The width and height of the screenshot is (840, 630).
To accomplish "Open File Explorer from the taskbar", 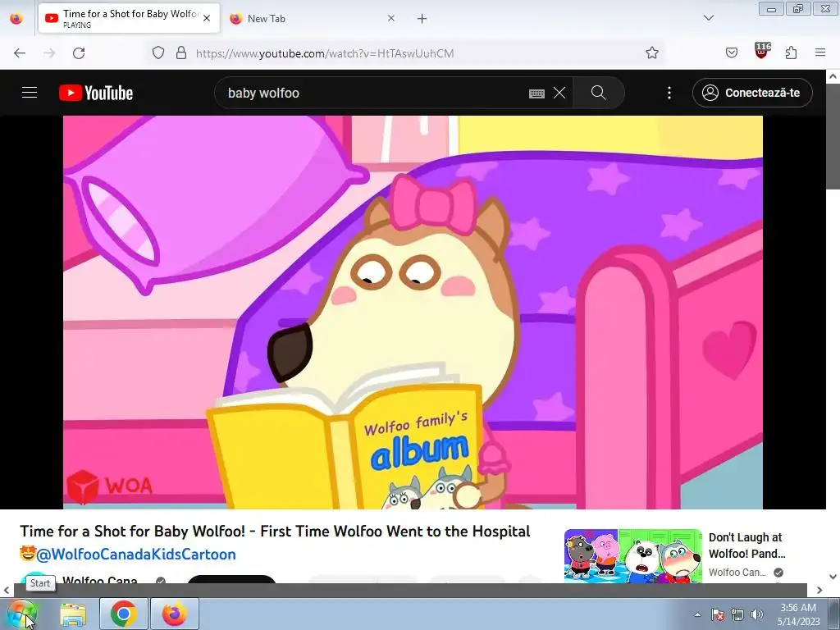I will coord(73,614).
